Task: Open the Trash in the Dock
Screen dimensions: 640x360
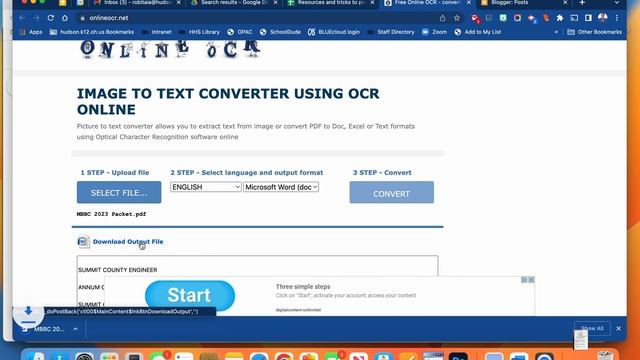Action: (605, 356)
